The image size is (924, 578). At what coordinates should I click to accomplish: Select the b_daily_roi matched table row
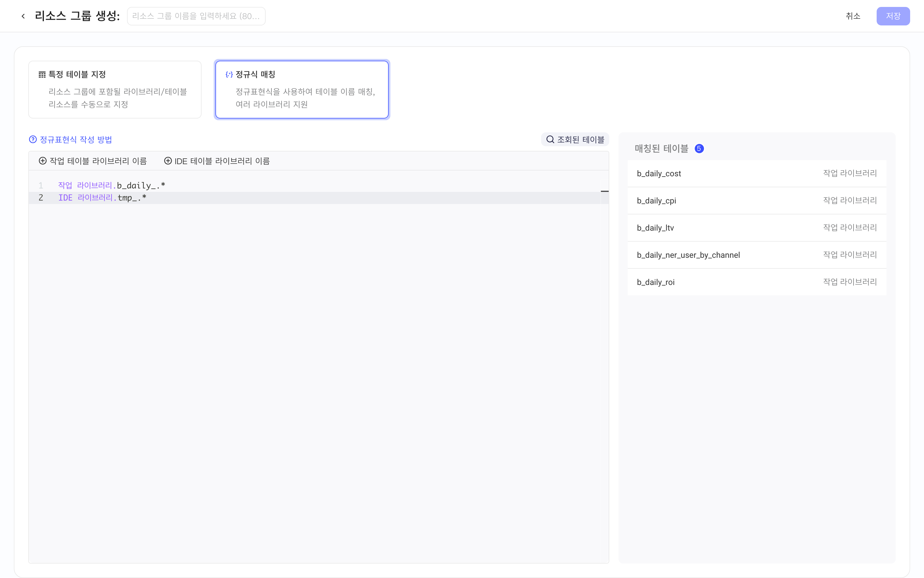pyautogui.click(x=757, y=282)
